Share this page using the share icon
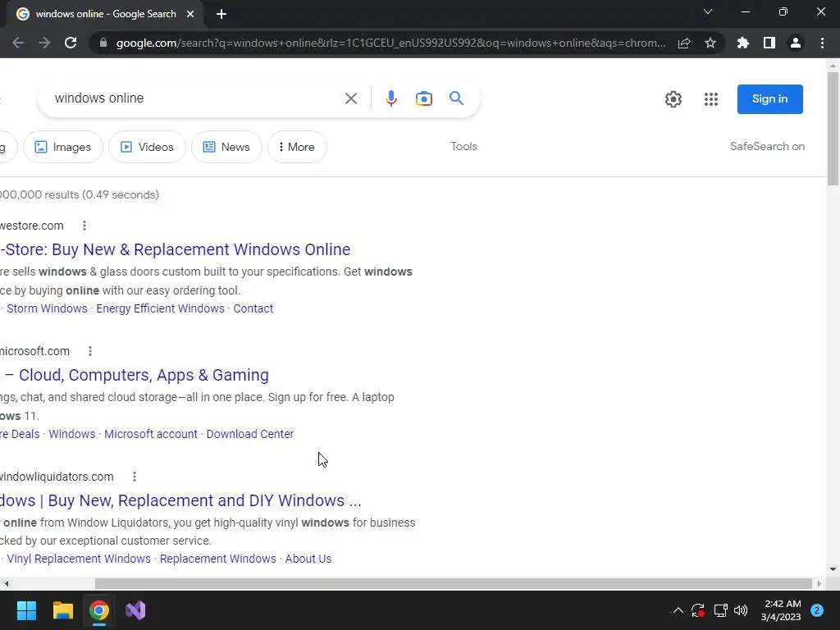Image resolution: width=840 pixels, height=630 pixels. pyautogui.click(x=684, y=43)
